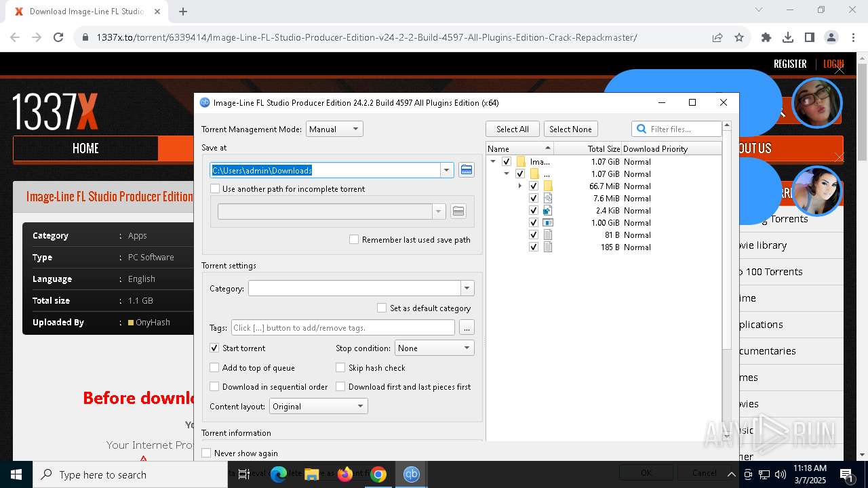The image size is (868, 488).
Task: Open Chrome downloads icon
Action: [x=788, y=37]
